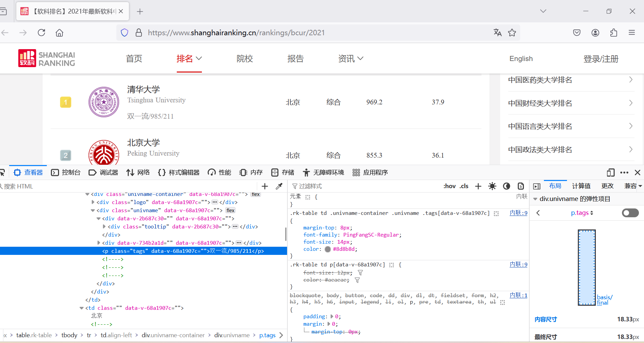Viewport: 644px width, 343px height.
Task: Click the site security padlock icon
Action: (x=139, y=33)
